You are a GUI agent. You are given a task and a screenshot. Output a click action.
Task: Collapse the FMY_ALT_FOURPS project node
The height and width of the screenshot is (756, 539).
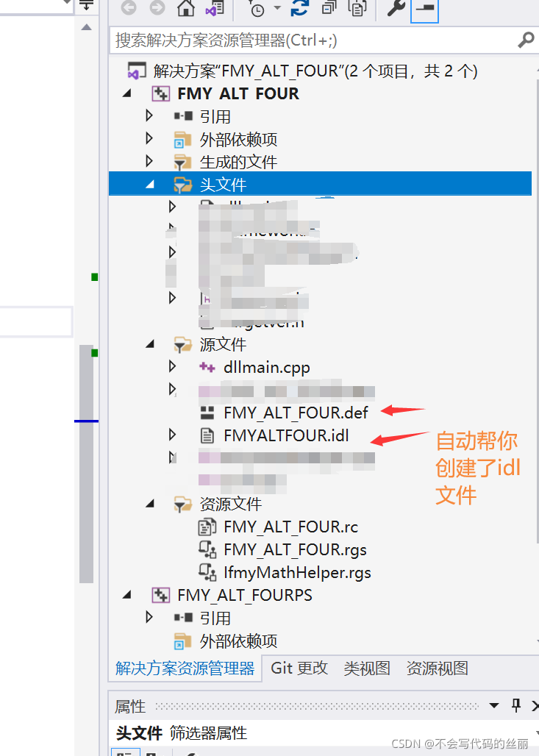pyautogui.click(x=126, y=595)
